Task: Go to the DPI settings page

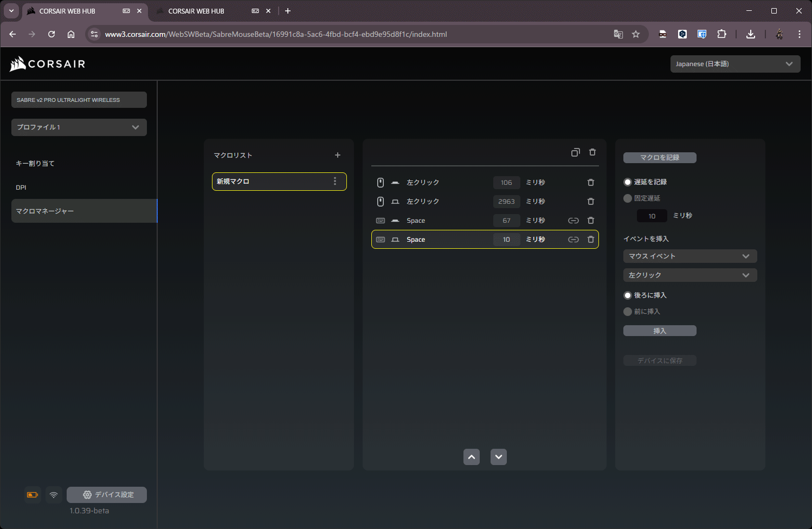Action: click(21, 188)
